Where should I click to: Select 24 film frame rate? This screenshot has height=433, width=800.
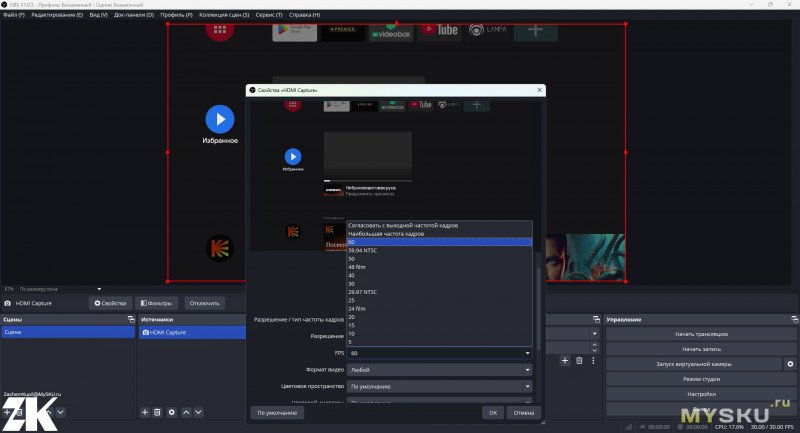pyautogui.click(x=439, y=309)
